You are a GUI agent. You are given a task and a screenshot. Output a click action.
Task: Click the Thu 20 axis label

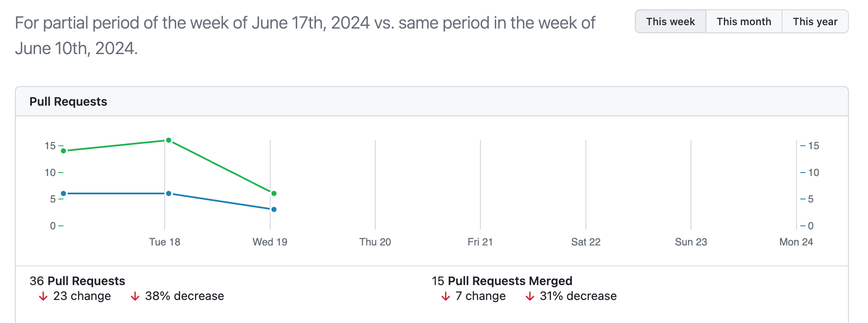[x=375, y=242]
